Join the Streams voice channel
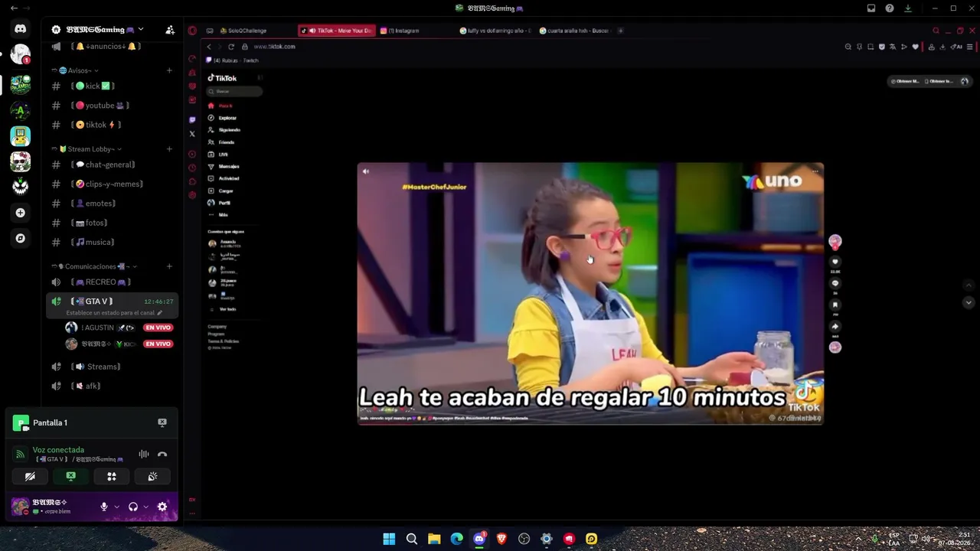The width and height of the screenshot is (980, 551). point(113,367)
